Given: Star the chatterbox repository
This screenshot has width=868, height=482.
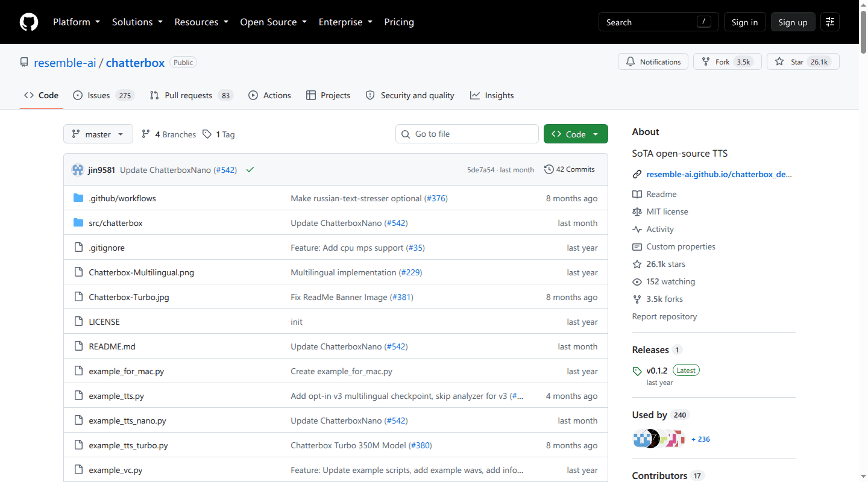Looking at the screenshot, I should 803,61.
